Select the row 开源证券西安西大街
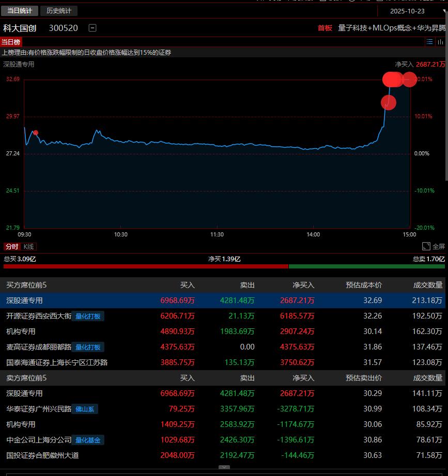This screenshot has height=476, width=448. 223,316
